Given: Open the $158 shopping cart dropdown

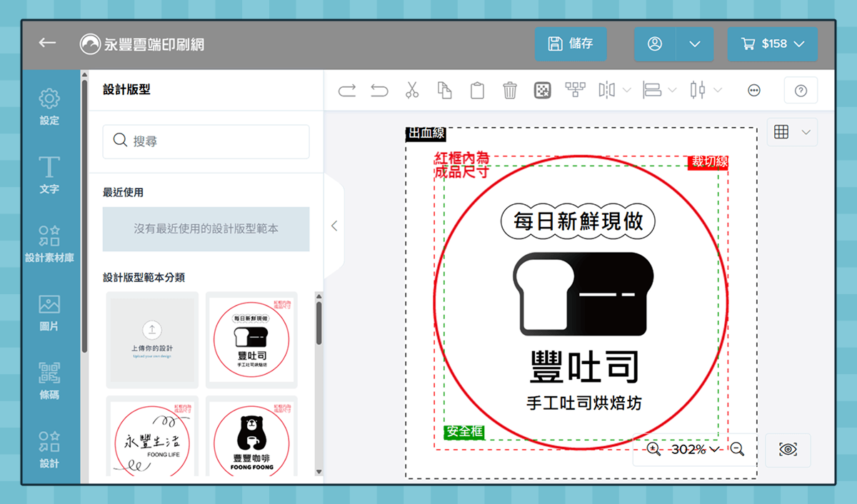Looking at the screenshot, I should pos(773,44).
